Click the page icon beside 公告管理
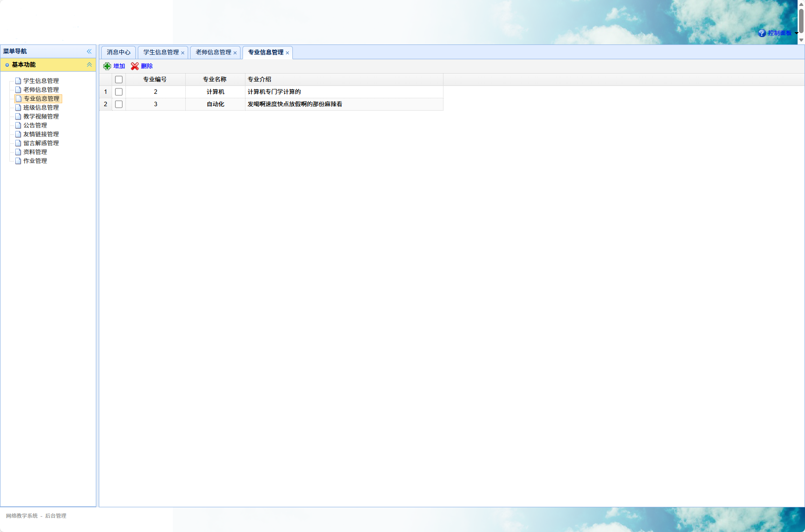The width and height of the screenshot is (805, 532). [x=18, y=125]
